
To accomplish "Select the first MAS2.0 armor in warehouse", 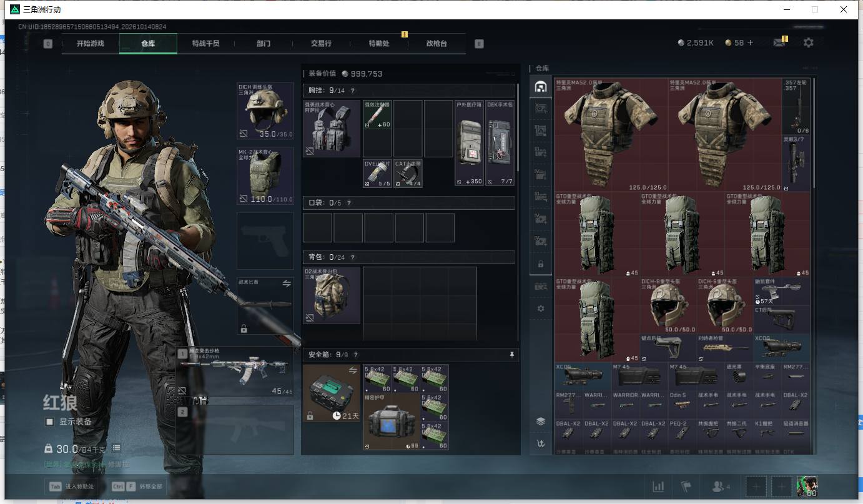I will tap(611, 134).
